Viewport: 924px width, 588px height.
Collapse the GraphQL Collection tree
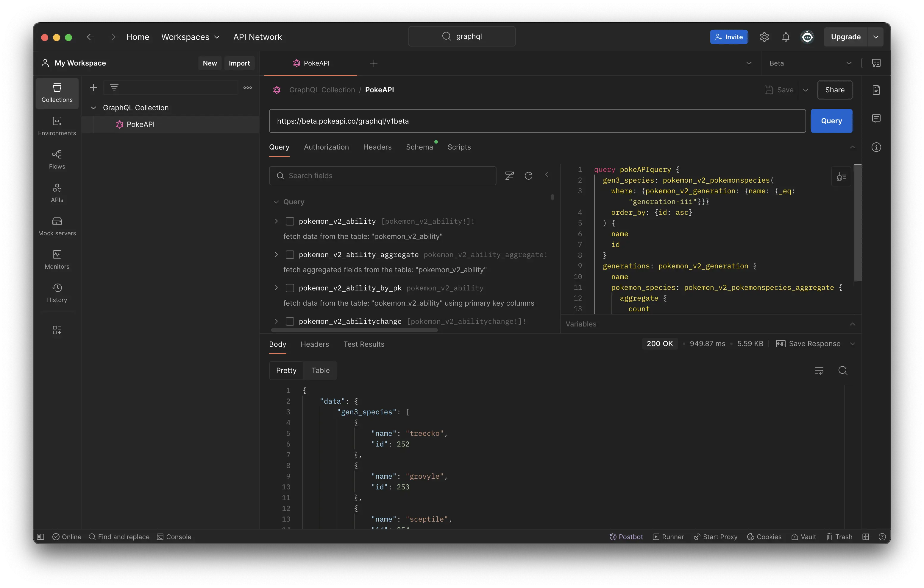point(93,108)
